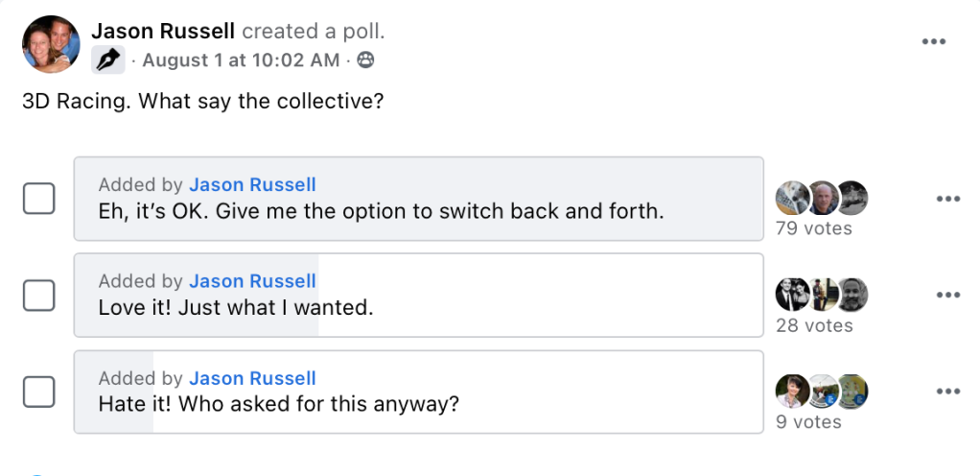
Task: Select the 'Love it! Just what I wanted' bar
Action: 419,296
